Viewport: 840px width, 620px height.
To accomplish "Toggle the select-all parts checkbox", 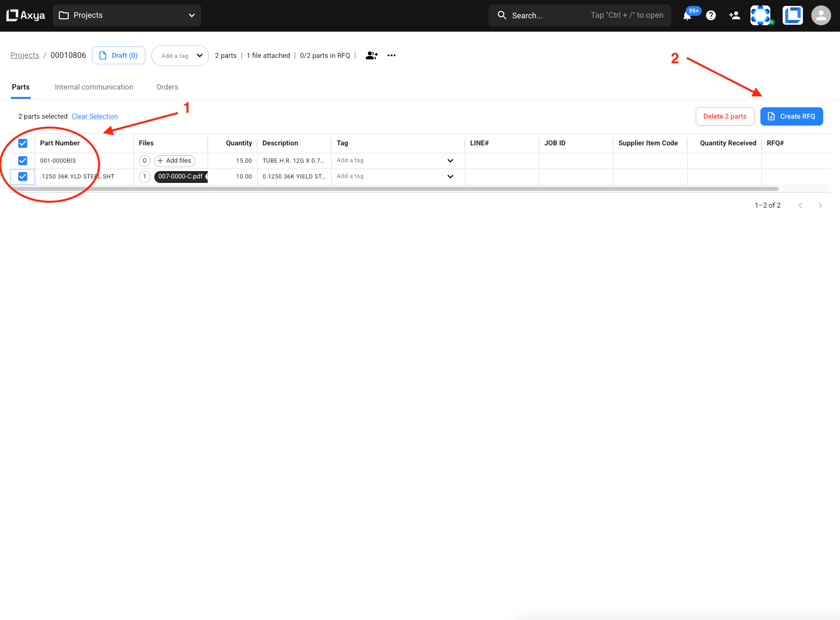I will [x=23, y=143].
